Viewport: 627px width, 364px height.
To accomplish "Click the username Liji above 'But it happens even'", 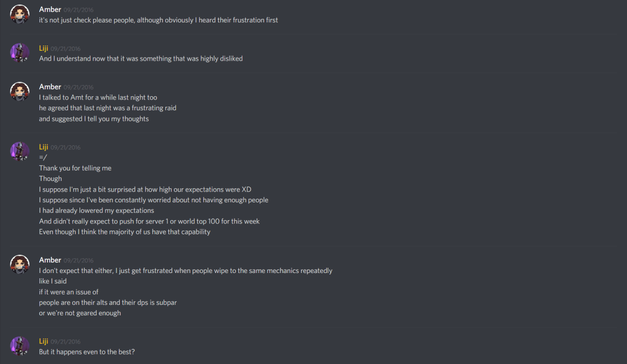I will 43,341.
